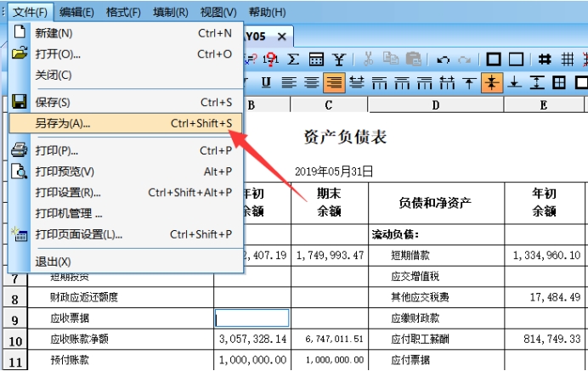Image resolution: width=588 pixels, height=371 pixels.
Task: Click Exit (退出) in the File menu
Action: pos(53,261)
